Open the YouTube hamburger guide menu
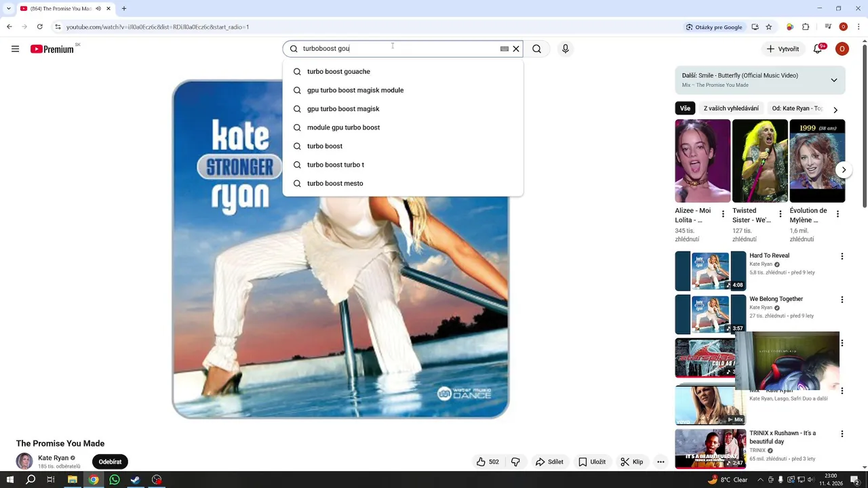 pyautogui.click(x=15, y=49)
